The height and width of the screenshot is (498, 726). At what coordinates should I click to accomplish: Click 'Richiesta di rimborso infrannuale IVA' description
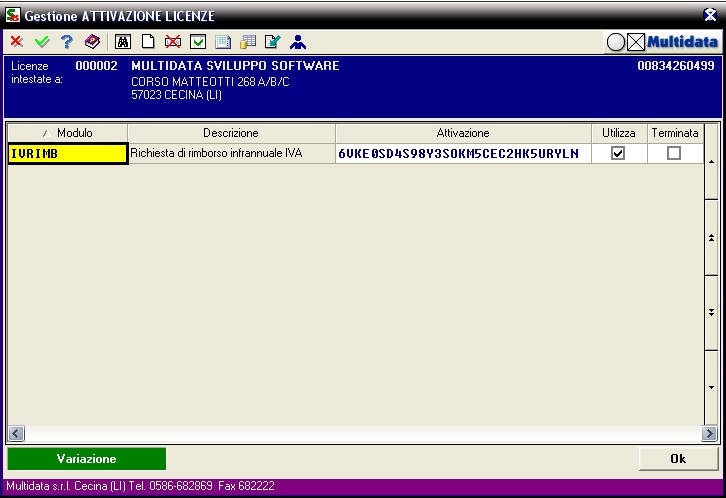216,153
